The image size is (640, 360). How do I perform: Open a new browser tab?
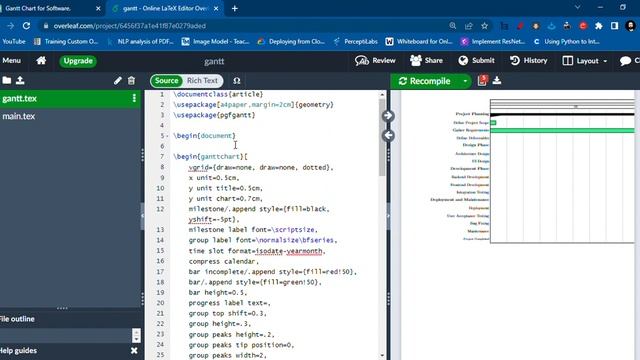point(235,8)
